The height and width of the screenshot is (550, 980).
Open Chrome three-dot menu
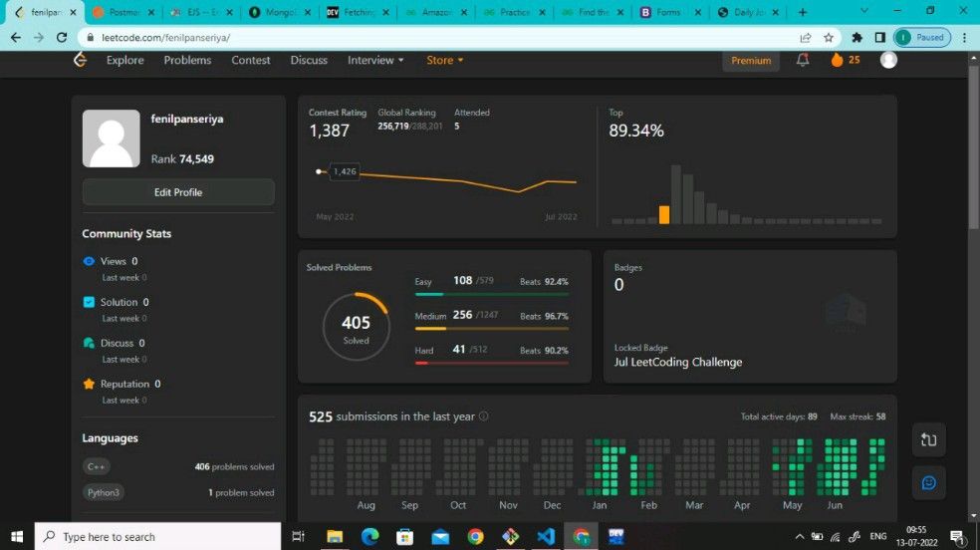pos(965,38)
